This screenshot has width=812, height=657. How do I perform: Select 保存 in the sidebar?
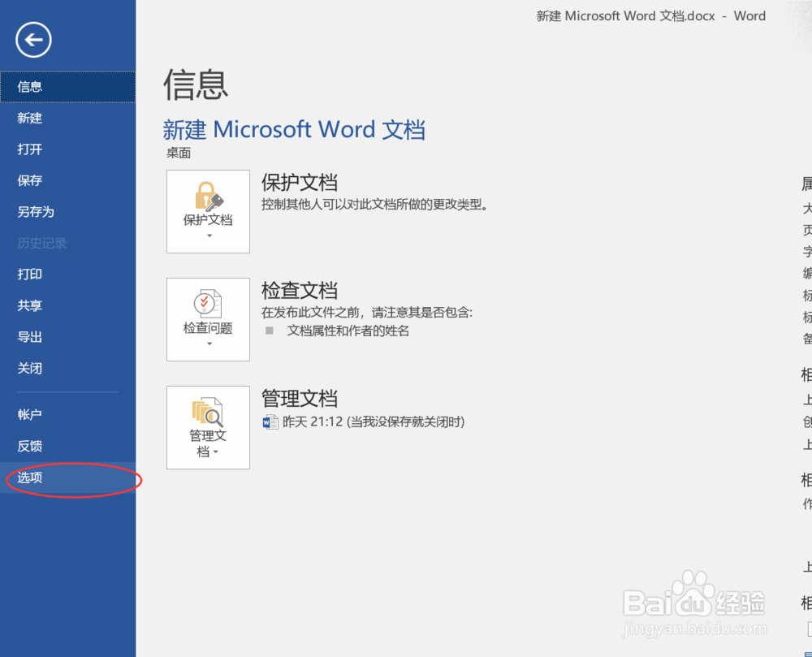68,180
